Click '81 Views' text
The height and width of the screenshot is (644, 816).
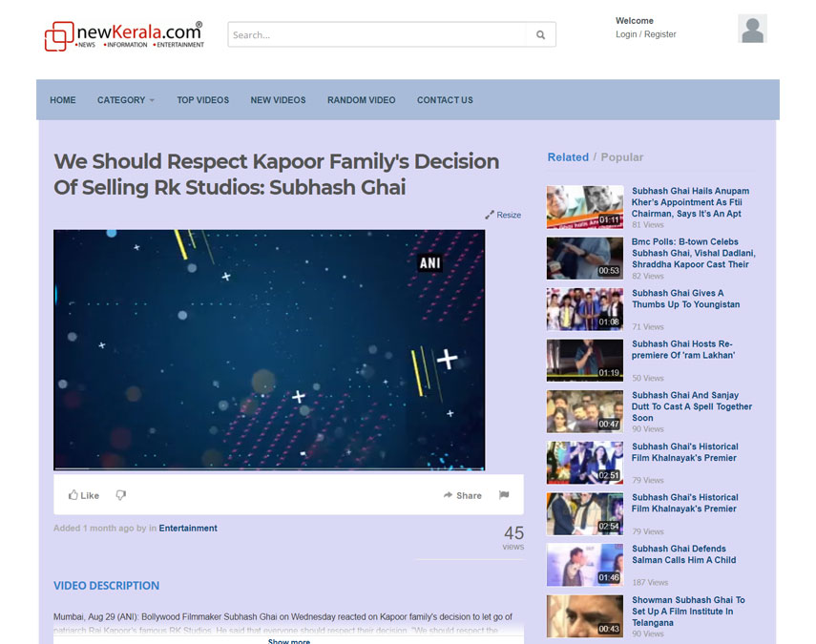647,225
